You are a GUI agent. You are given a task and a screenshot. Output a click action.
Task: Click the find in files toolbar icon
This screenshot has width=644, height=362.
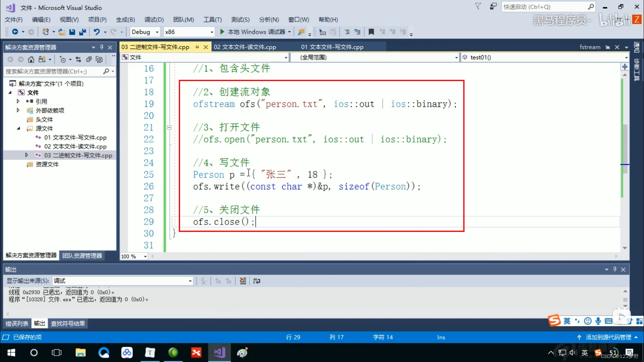(301, 32)
